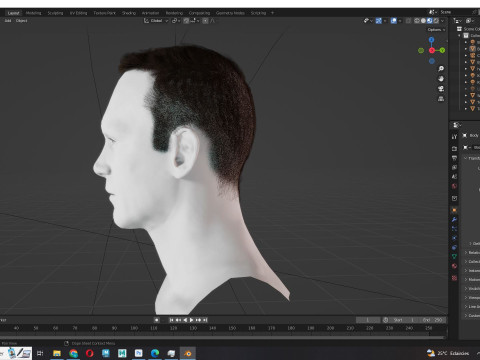Open the View Layer properties tab

[454, 167]
